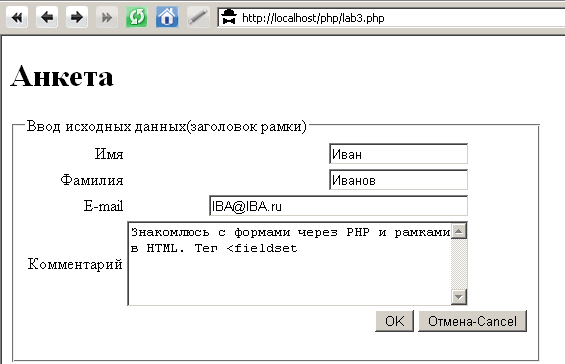
Task: Click the rewind double-arrow browser button
Action: pos(17,17)
